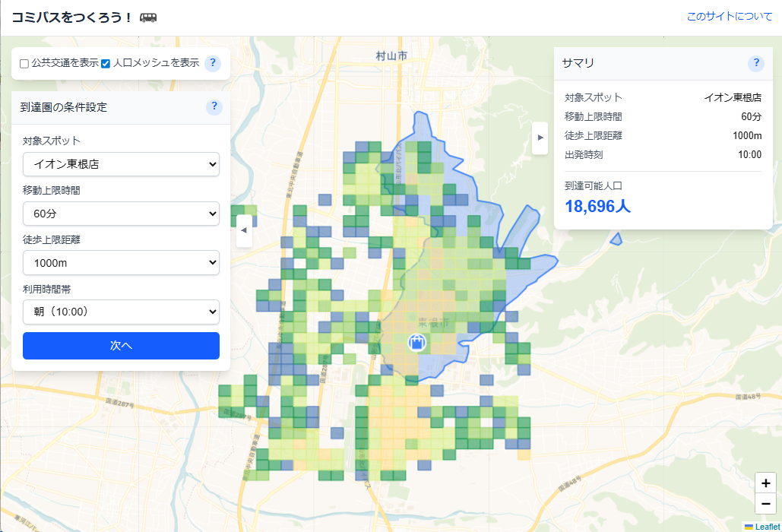Click the small blue reachable area east of summary

pos(616,239)
